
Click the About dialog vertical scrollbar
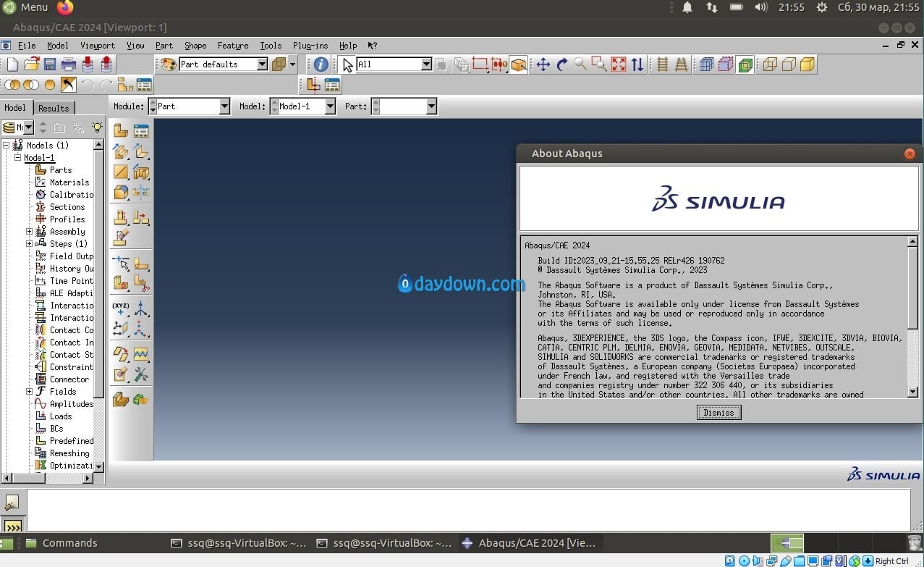click(912, 316)
